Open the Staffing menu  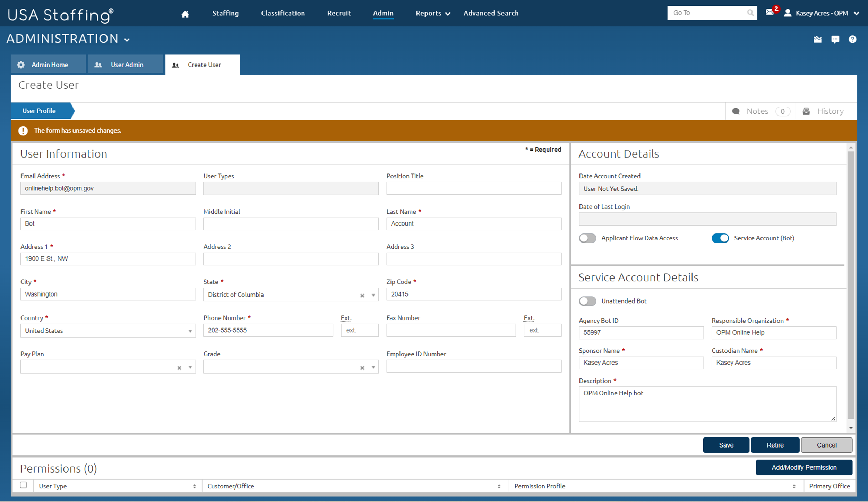click(225, 13)
